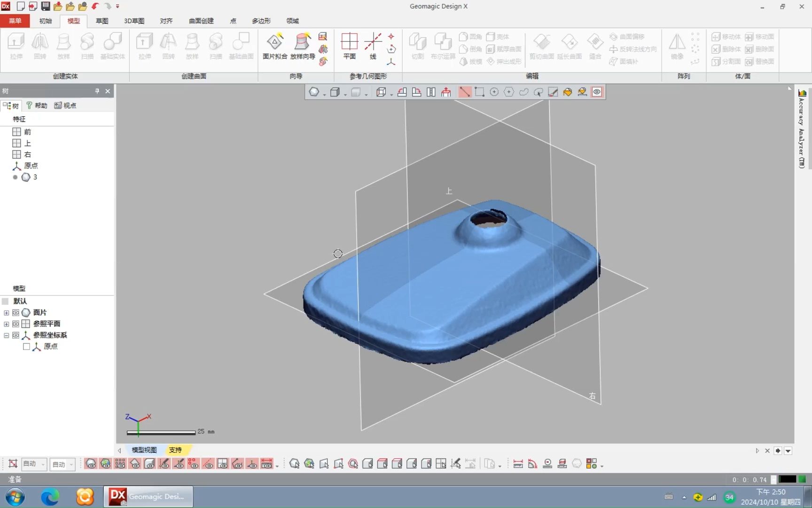Select the 面片拟合 (Mesh Fit) tool
The width and height of the screenshot is (812, 508).
(275, 47)
